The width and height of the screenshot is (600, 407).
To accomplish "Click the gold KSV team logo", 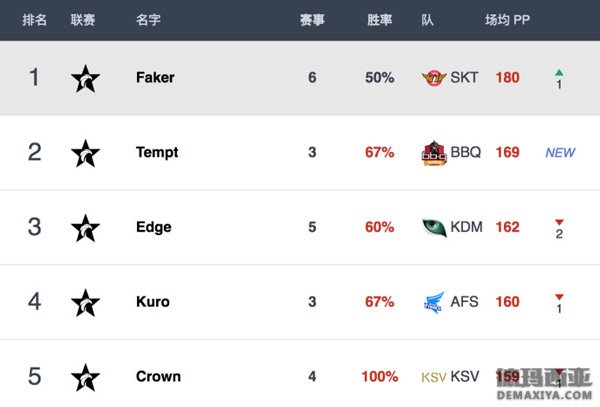I will (434, 377).
